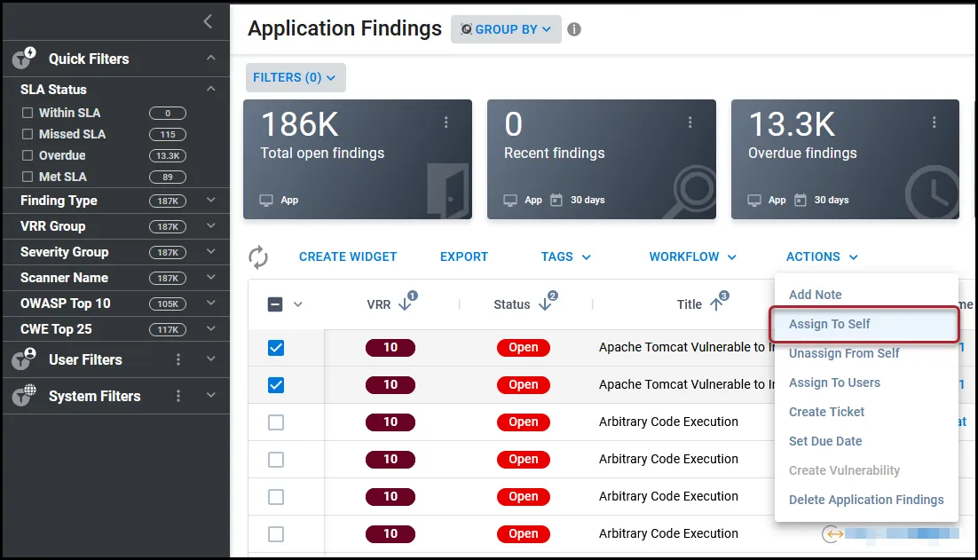The height and width of the screenshot is (560, 978).
Task: Select Create Ticket option
Action: [826, 412]
